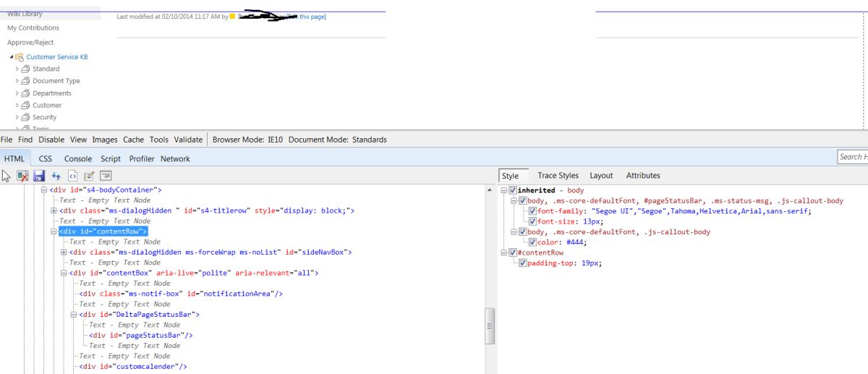The height and width of the screenshot is (374, 868).
Task: Uncheck the inherited - body checkbox
Action: [513, 190]
